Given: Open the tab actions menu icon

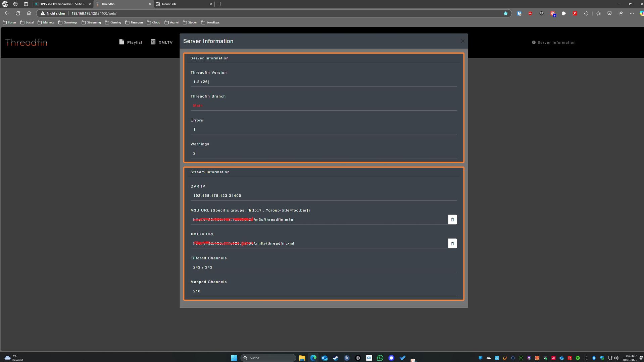Looking at the screenshot, I should (x=26, y=4).
